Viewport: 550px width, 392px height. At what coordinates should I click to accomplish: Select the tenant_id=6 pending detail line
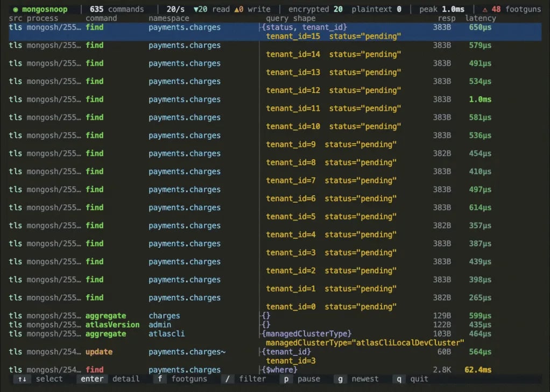point(331,198)
